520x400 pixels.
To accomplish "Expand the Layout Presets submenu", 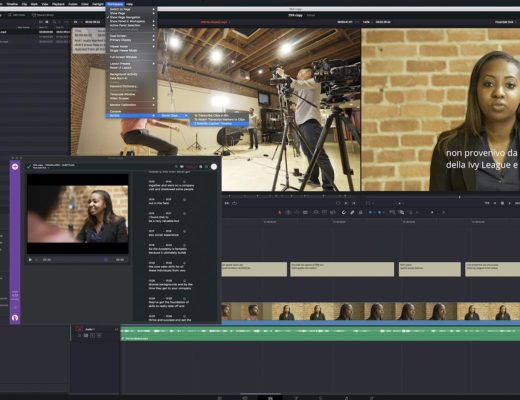I will [x=131, y=64].
